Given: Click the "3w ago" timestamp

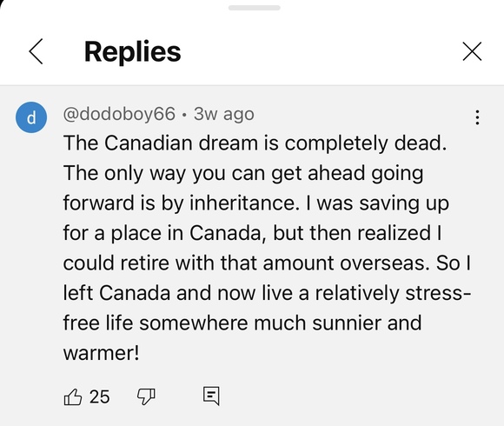Looking at the screenshot, I should [223, 114].
